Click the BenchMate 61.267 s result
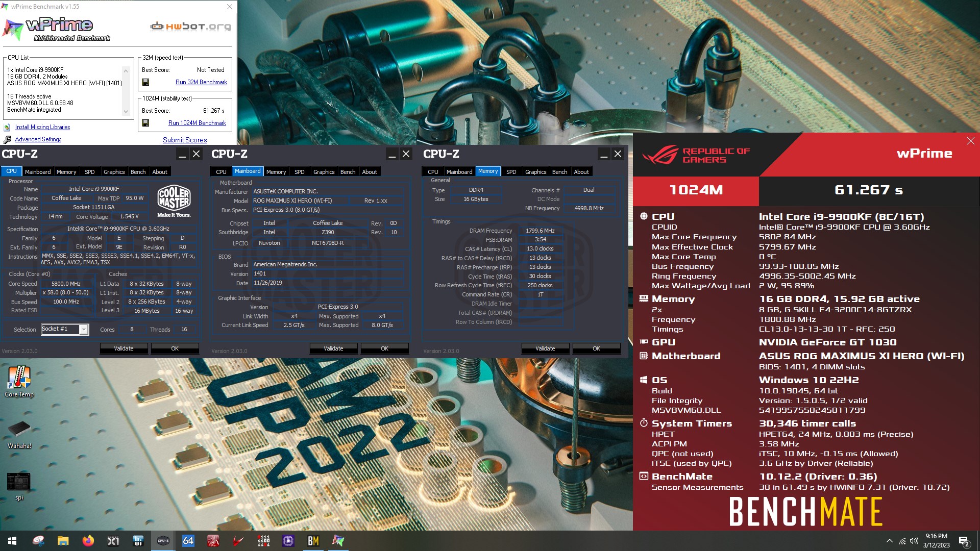This screenshot has height=551, width=980. 868,190
